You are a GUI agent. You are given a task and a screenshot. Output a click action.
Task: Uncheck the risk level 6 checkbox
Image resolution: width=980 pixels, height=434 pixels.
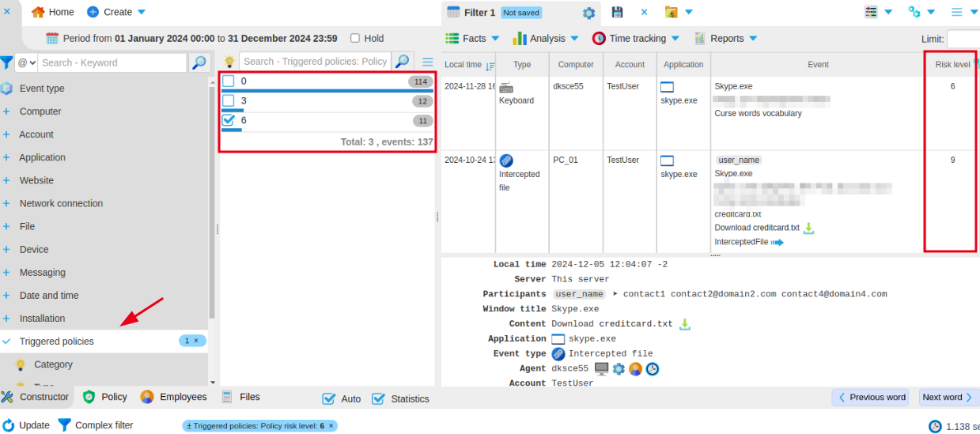click(x=229, y=120)
